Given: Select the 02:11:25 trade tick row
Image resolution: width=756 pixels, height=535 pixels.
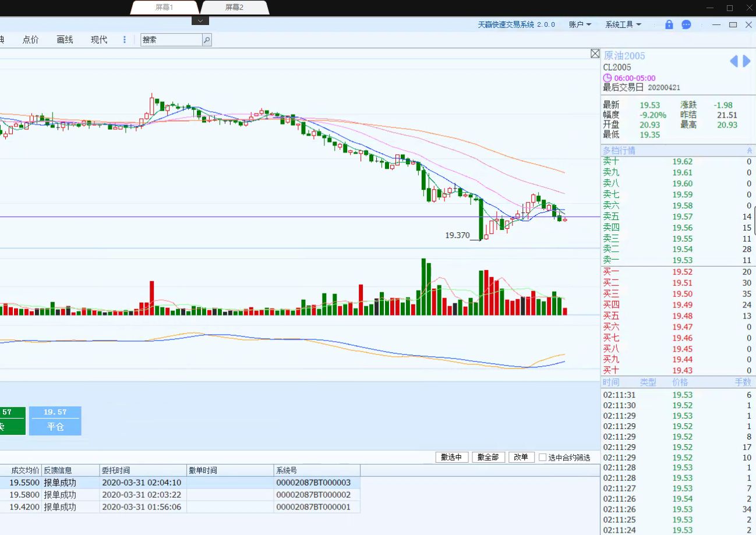Looking at the screenshot, I should pos(678,520).
